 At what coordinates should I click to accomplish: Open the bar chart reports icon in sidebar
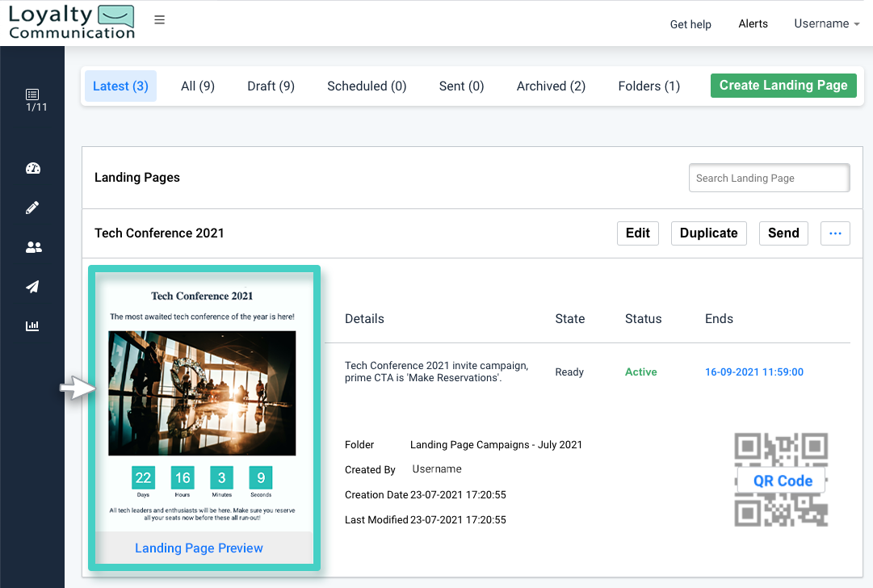click(32, 325)
